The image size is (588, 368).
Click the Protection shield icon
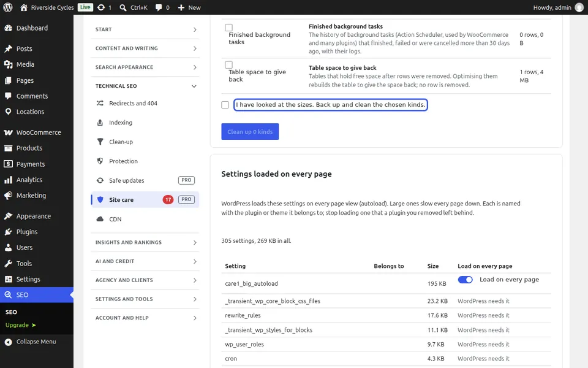click(x=100, y=161)
